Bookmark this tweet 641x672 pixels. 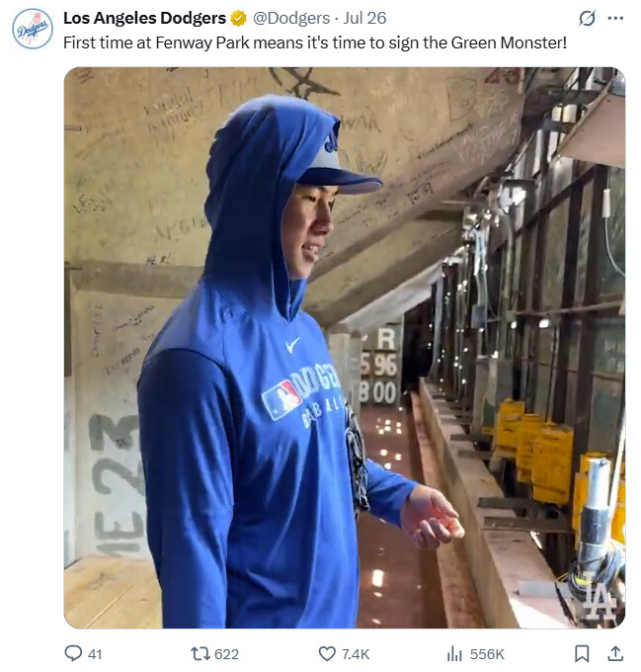pos(582,654)
